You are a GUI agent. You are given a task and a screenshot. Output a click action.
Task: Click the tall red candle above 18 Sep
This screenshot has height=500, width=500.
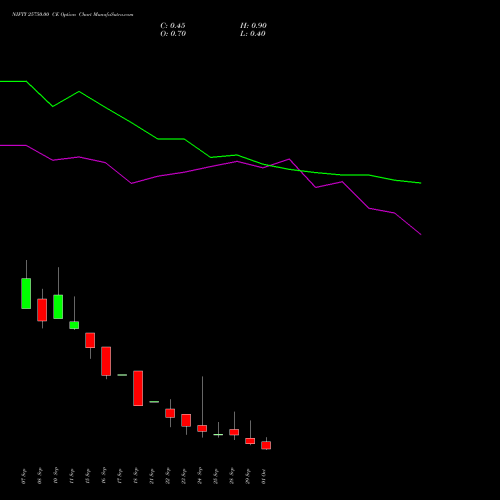point(138,388)
